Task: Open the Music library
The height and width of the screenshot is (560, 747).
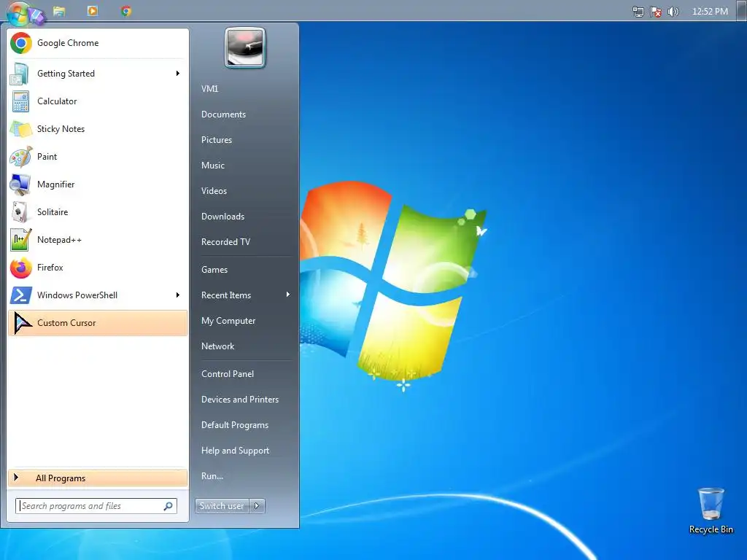Action: pyautogui.click(x=212, y=166)
